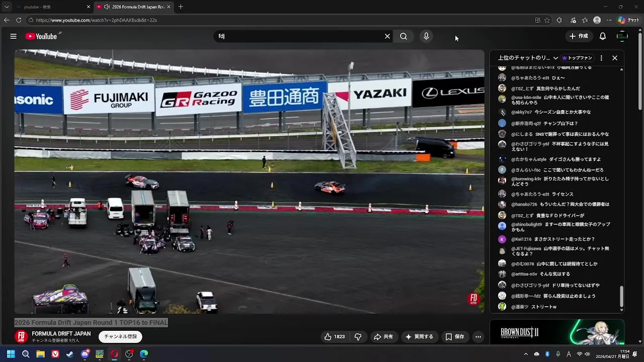
Task: Open Discord from the taskbar
Action: pyautogui.click(x=85, y=354)
